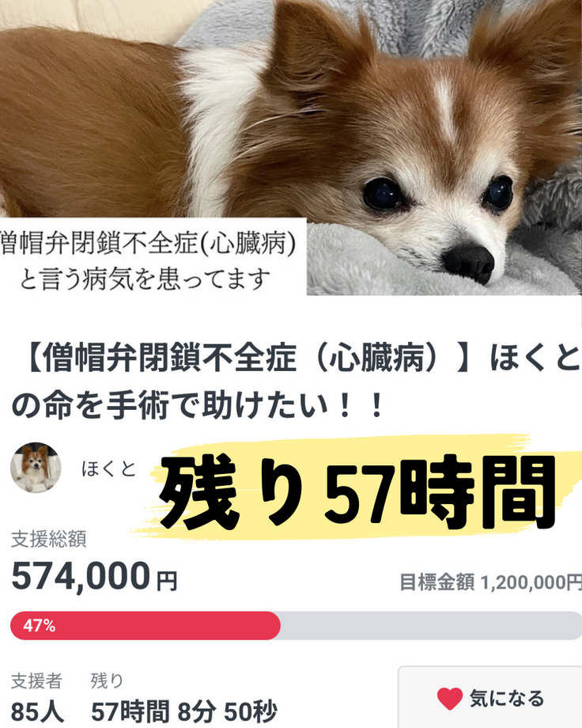
Task: Click the 支援総額 label text
Action: coord(49,540)
